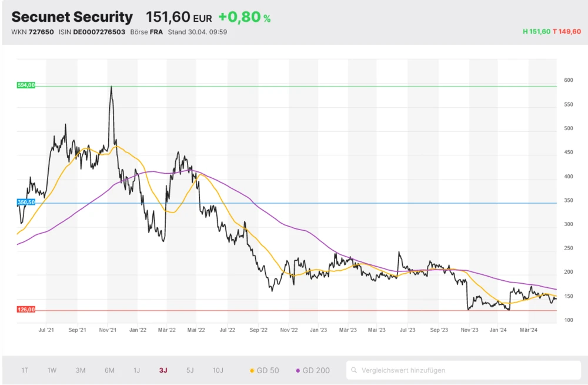Image resolution: width=588 pixels, height=385 pixels.
Task: Click the blue 350,50 price label
Action: coord(26,202)
